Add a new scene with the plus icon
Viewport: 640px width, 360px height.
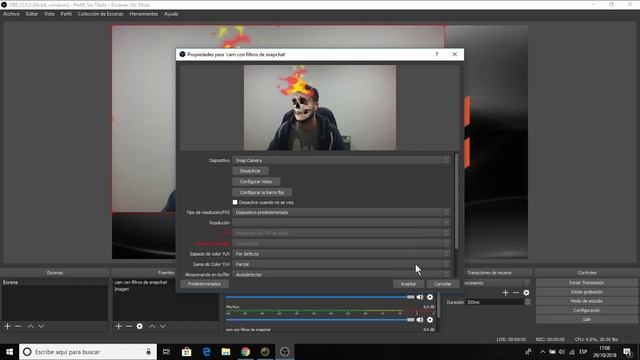(x=7, y=326)
